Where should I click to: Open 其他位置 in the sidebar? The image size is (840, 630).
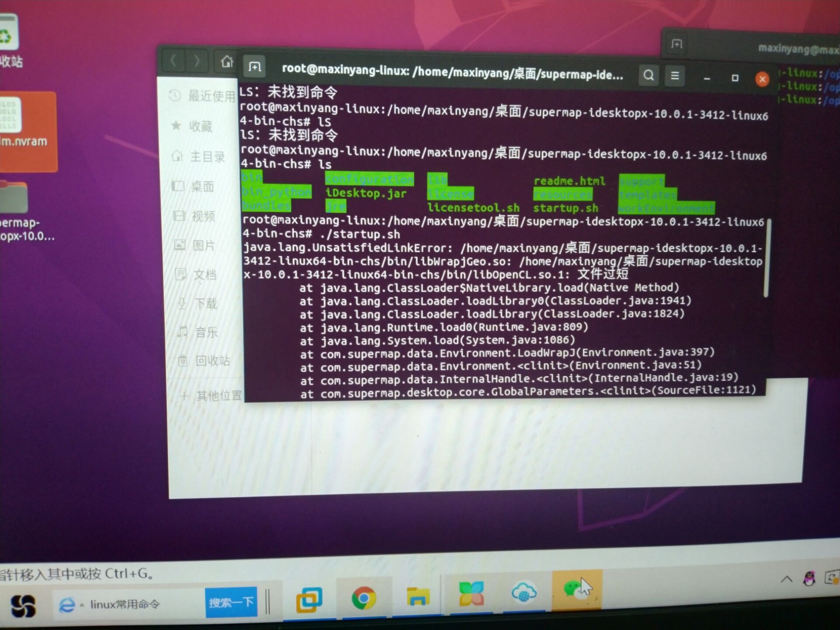tap(211, 396)
